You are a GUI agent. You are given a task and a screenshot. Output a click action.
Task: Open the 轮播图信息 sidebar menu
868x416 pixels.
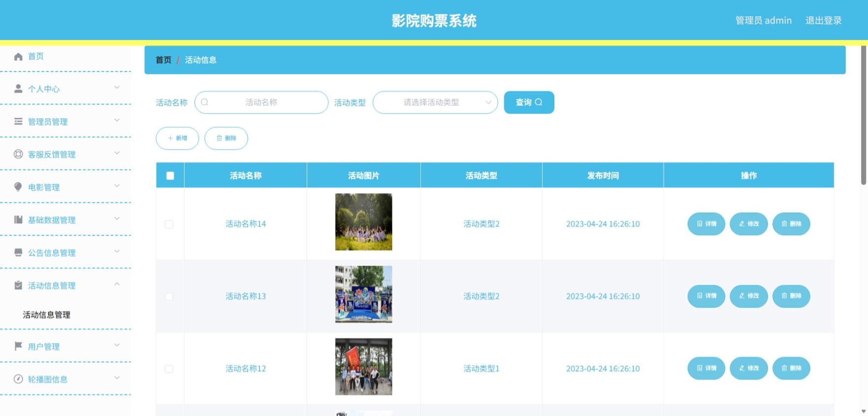(x=65, y=379)
